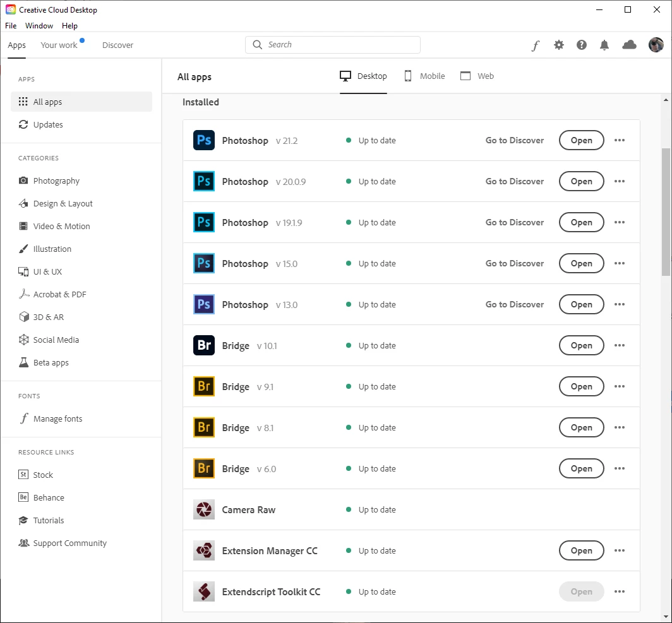Go to Discover for Photoshop v 15.0

pos(514,263)
